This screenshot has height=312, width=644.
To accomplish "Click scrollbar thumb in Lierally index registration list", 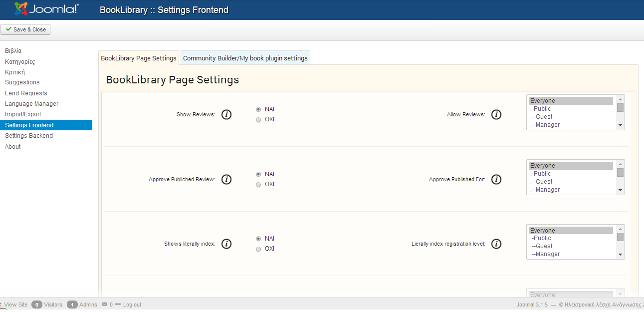I will [620, 237].
